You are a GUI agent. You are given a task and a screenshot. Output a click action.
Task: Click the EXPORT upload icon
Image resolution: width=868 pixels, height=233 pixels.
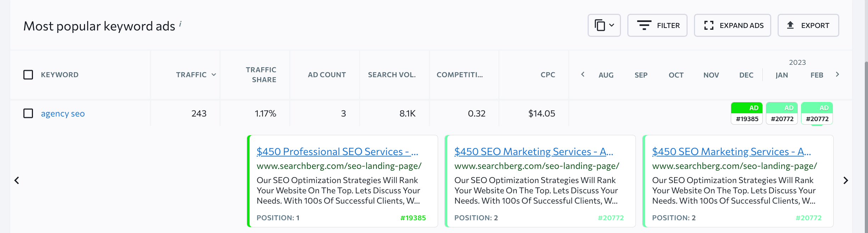790,25
